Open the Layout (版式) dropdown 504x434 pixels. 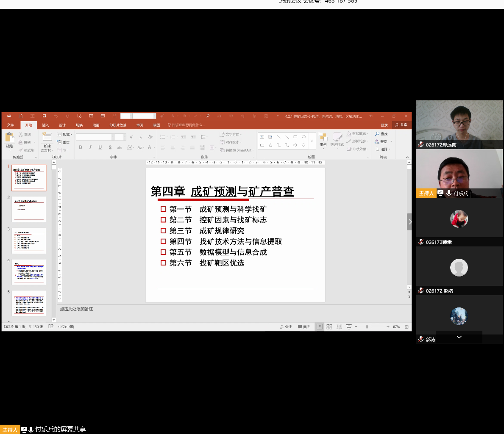pyautogui.click(x=65, y=135)
